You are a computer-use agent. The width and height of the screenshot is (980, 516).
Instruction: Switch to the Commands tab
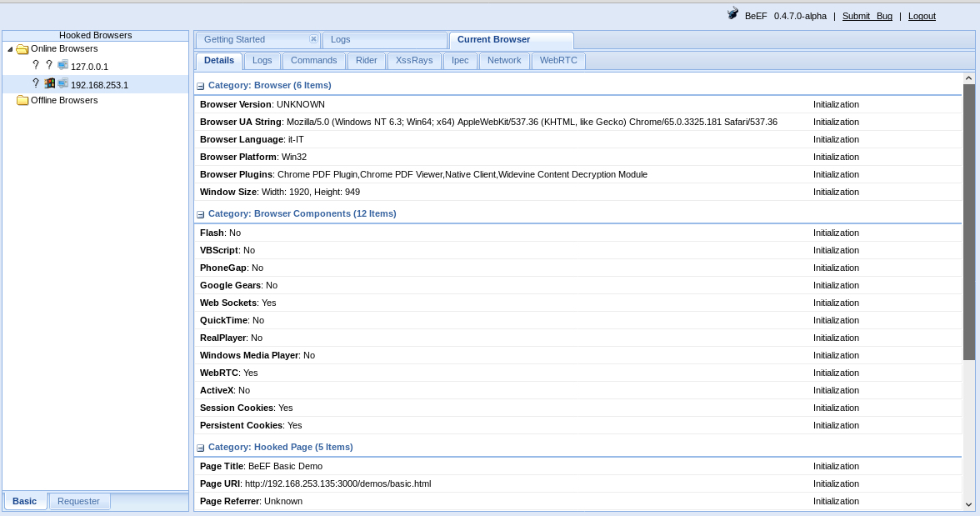click(313, 61)
